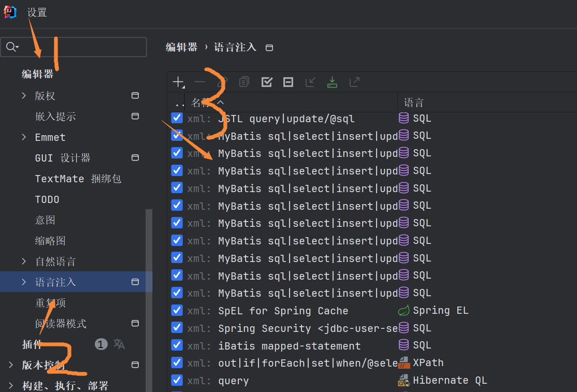This screenshot has height=392, width=577.
Task: Open 重复项 settings page
Action: 50,303
